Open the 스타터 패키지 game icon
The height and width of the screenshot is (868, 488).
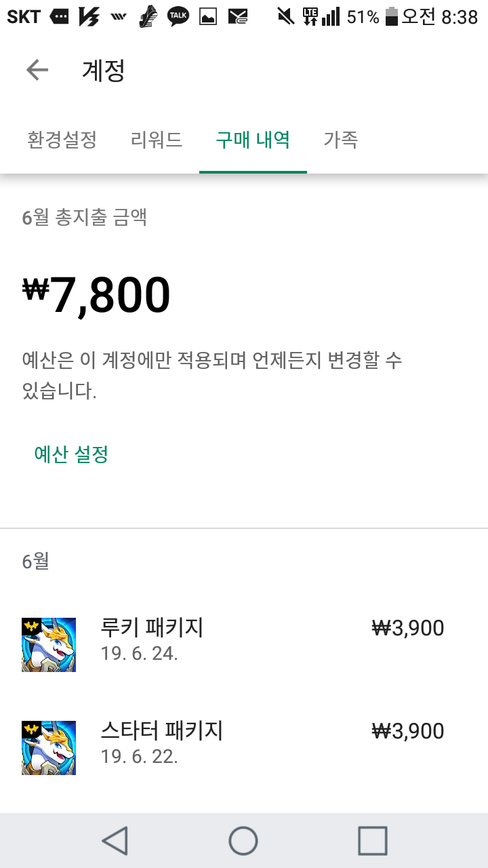49,748
